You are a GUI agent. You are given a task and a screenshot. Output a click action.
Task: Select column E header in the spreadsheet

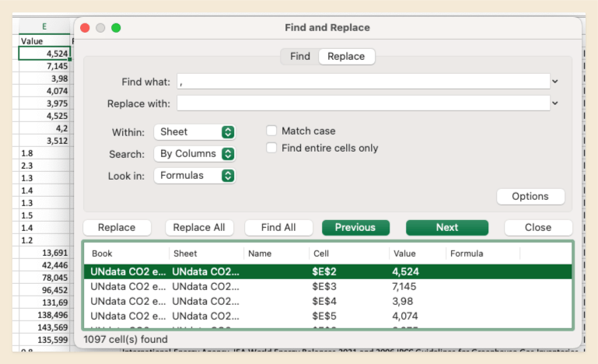click(x=44, y=26)
